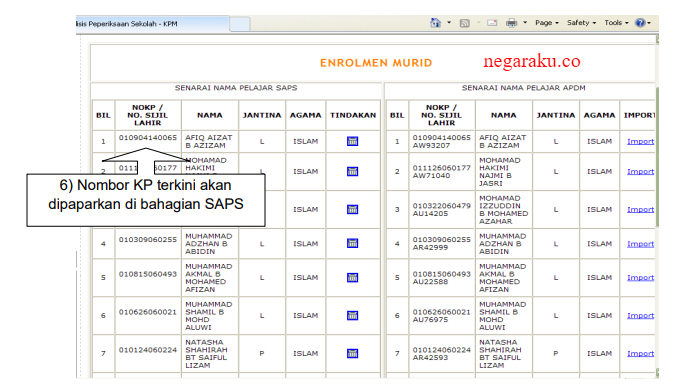The image size is (682, 389).
Task: Click the ENROLMEN MURID heading
Action: (376, 63)
